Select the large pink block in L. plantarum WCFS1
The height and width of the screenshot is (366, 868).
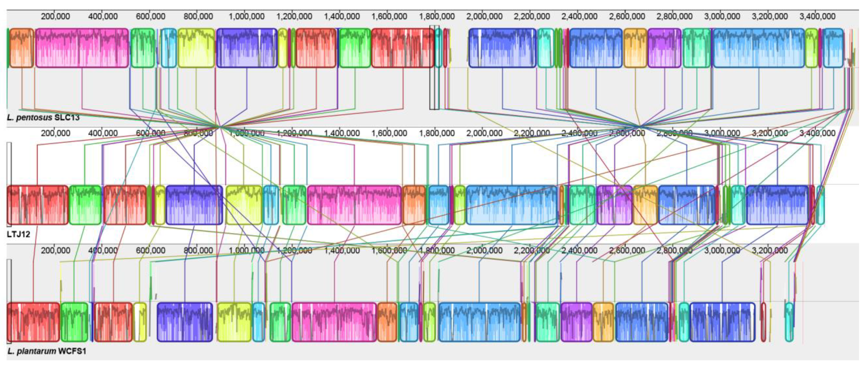coord(334,322)
